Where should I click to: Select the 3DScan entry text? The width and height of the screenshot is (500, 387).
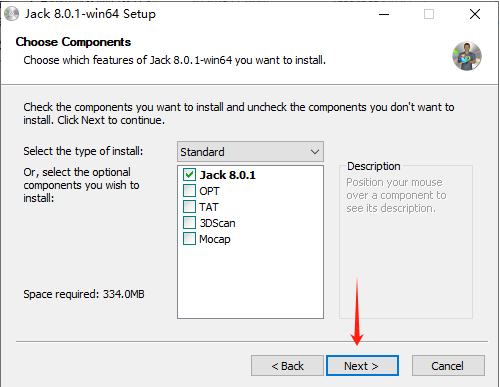217,223
